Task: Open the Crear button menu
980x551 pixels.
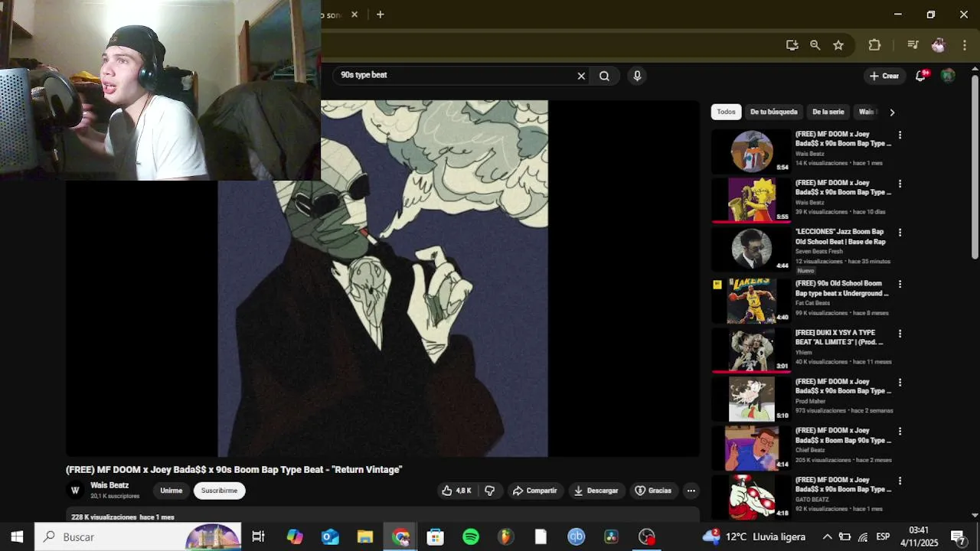Action: coord(884,76)
